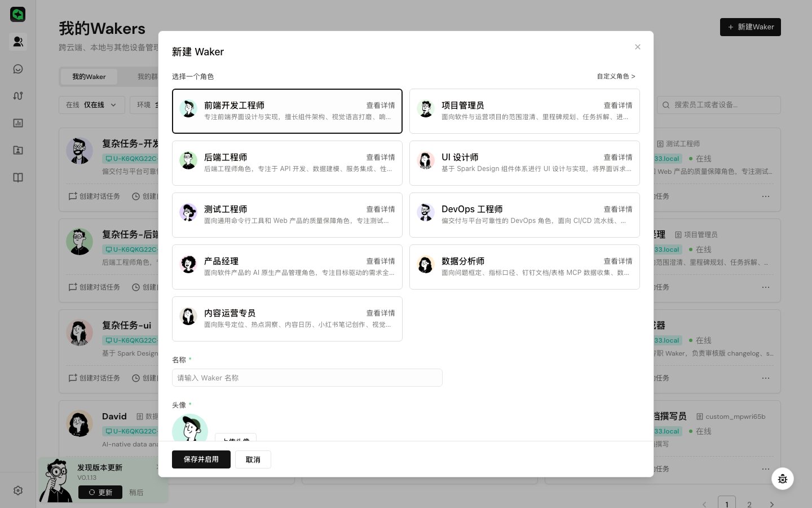Open the 环境 filter dropdown
Viewport: 812px width, 508px height.
point(144,105)
